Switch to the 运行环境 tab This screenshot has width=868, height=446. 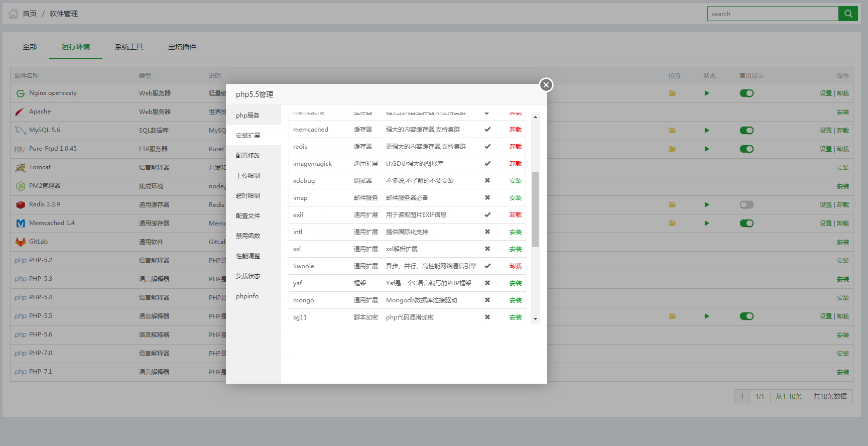[x=76, y=47]
